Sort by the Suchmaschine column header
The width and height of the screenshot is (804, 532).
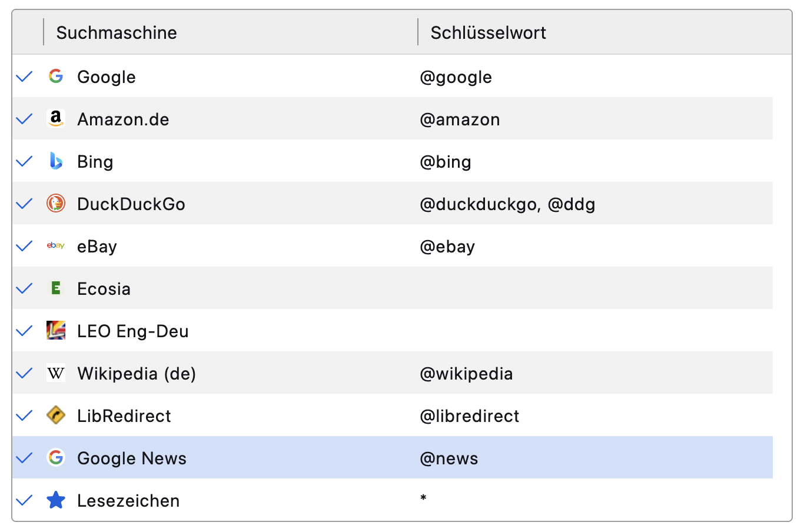point(117,32)
